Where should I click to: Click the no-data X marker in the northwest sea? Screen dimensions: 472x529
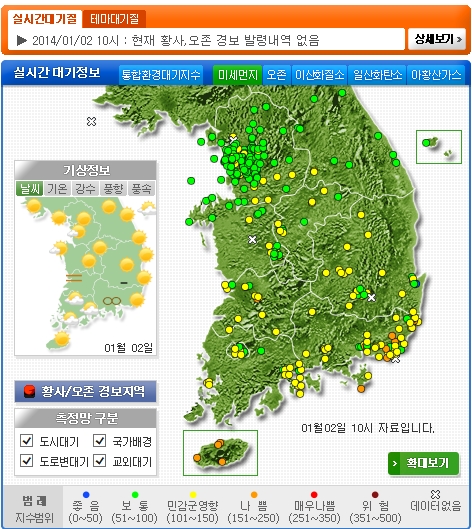click(91, 121)
